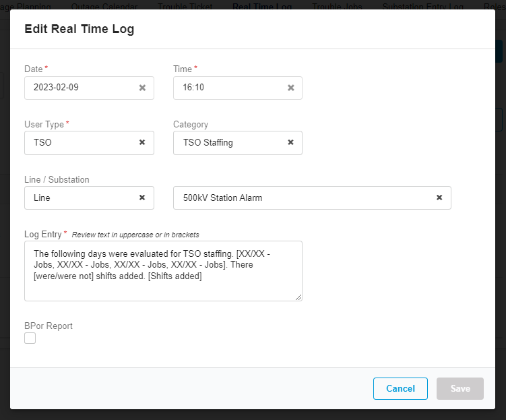
Task: Click the Cancel button
Action: coord(400,388)
